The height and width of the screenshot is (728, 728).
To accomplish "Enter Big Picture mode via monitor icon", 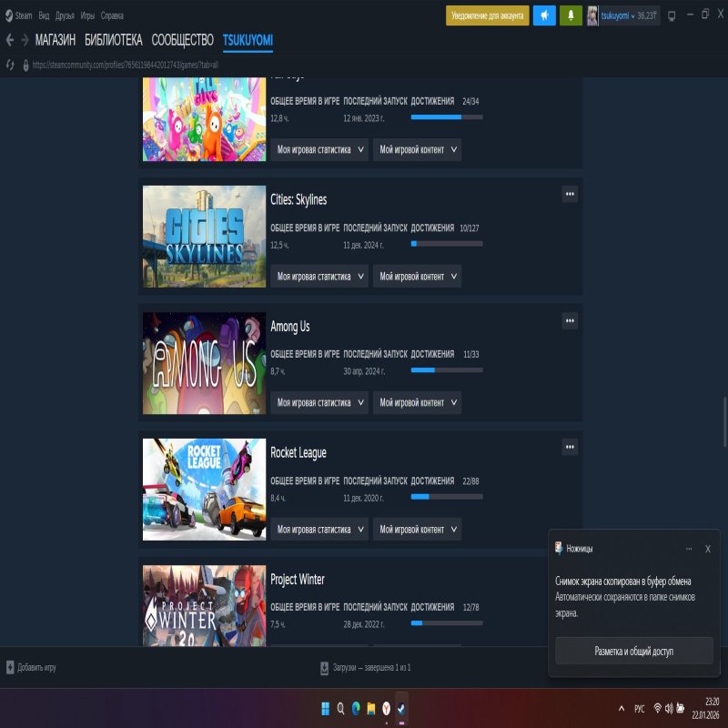I will (671, 15).
